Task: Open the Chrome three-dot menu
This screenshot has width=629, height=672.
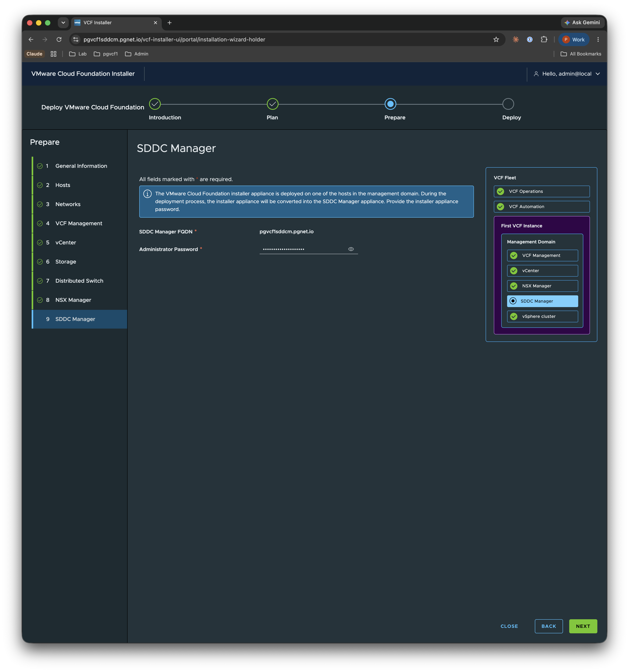Action: coord(598,39)
